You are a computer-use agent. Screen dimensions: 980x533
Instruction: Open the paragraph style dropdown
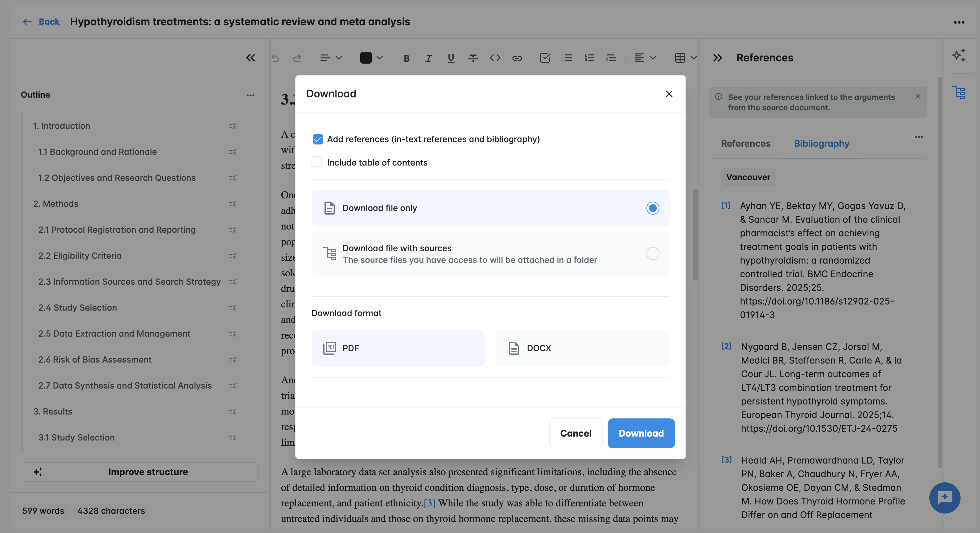click(x=331, y=58)
